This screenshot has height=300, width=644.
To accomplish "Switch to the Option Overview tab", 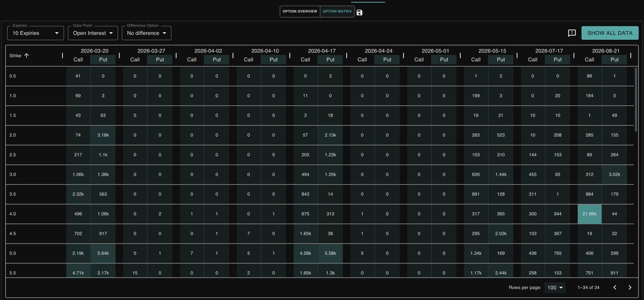I will (300, 11).
